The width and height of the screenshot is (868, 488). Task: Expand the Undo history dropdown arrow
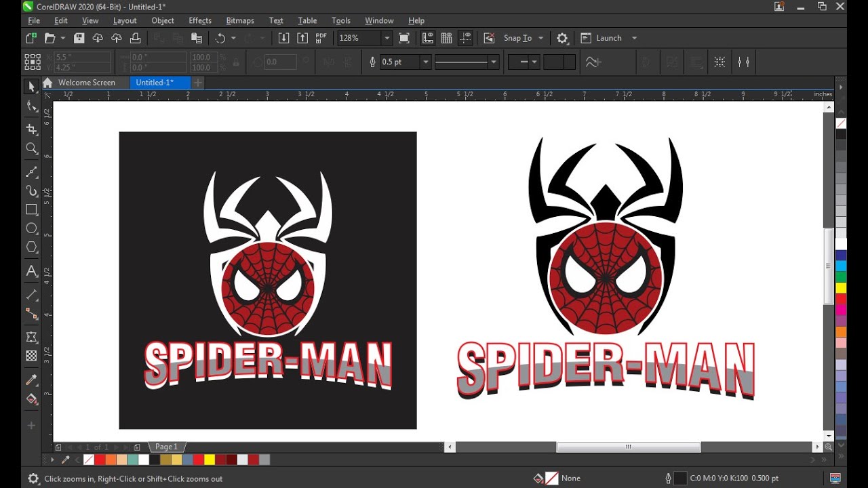click(x=233, y=38)
